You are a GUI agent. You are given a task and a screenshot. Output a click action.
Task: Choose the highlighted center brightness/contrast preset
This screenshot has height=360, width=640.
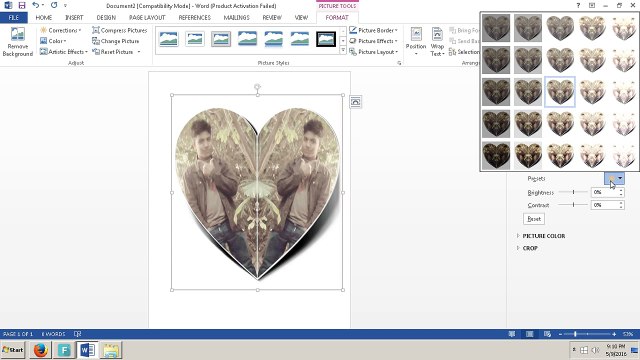pyautogui.click(x=560, y=92)
